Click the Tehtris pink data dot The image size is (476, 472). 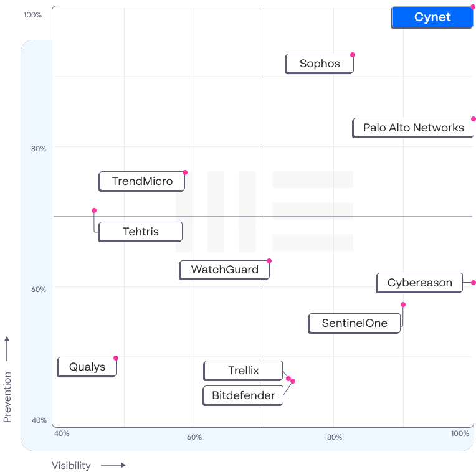coord(94,210)
